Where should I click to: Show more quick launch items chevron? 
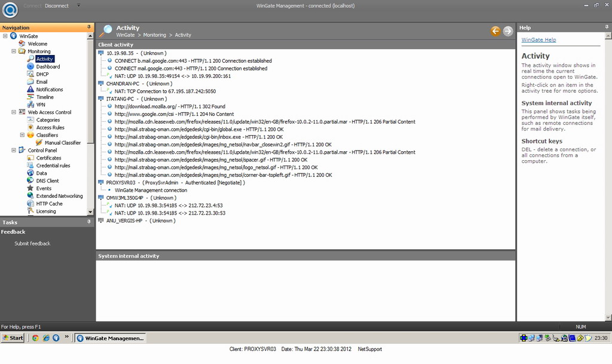[66, 337]
